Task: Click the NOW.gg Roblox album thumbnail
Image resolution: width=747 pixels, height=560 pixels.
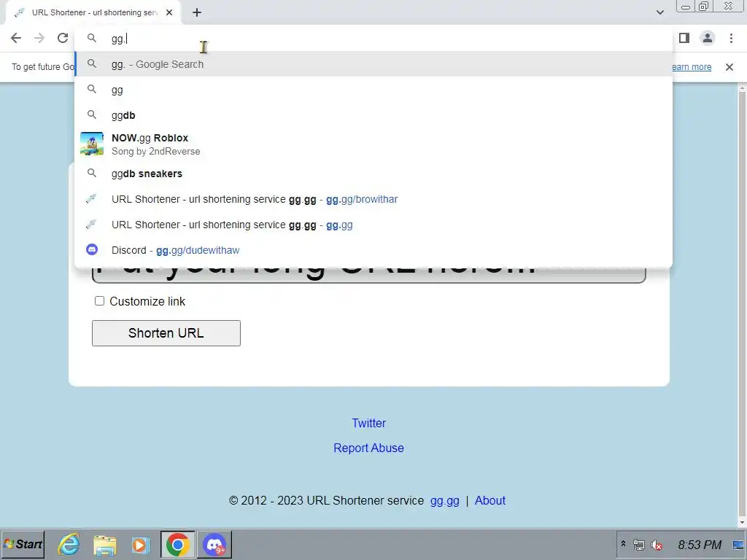Action: (x=92, y=144)
